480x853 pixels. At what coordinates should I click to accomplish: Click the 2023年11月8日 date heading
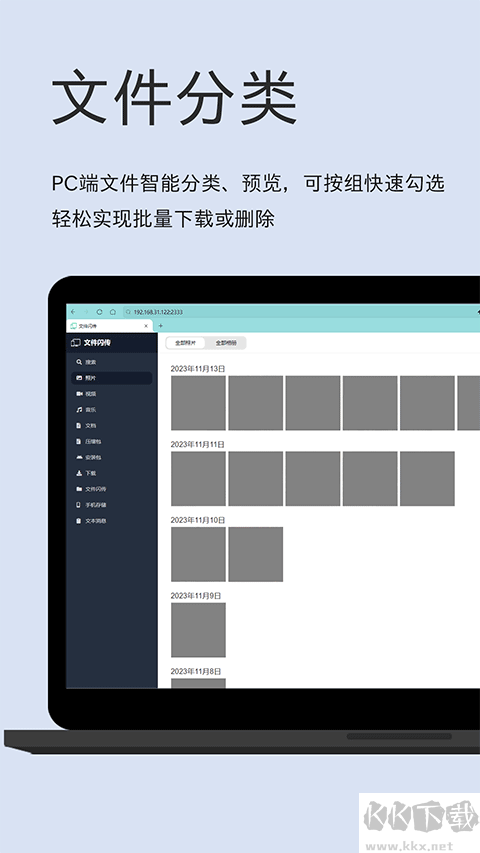tap(196, 671)
